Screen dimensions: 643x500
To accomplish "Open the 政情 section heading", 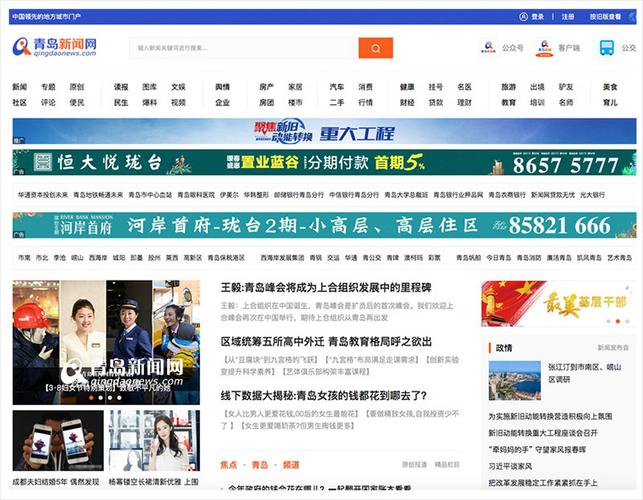I will point(504,348).
